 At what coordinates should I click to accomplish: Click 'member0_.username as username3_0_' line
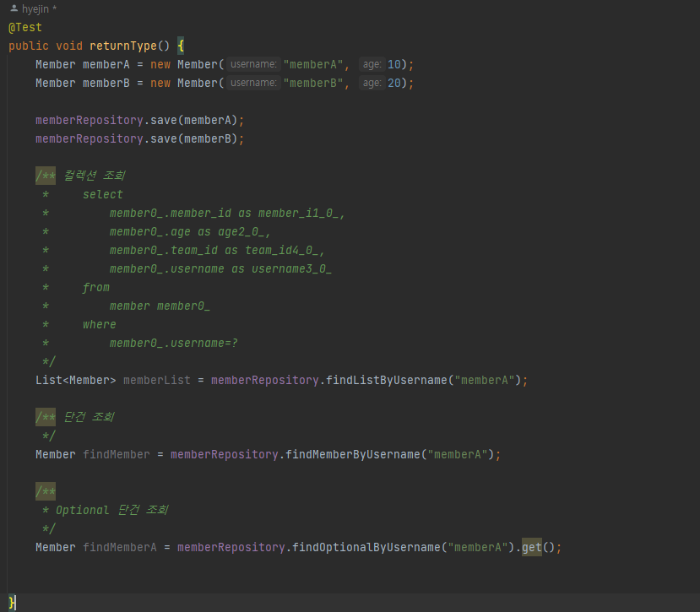point(220,269)
